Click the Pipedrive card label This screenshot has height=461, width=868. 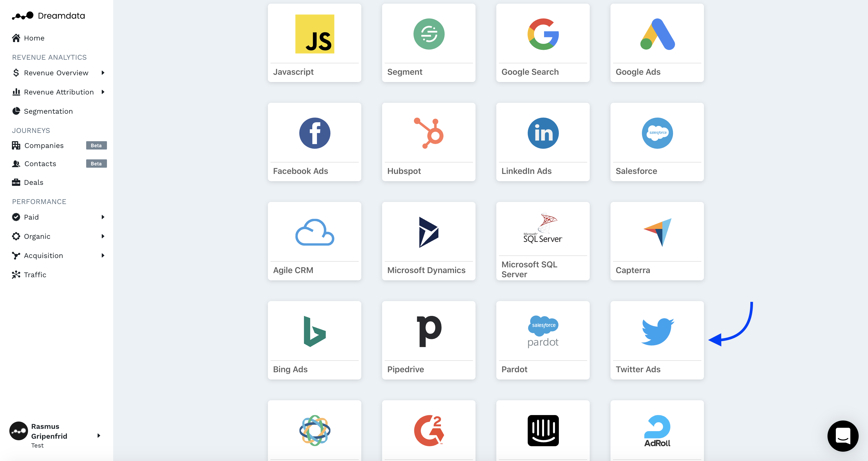coord(405,369)
